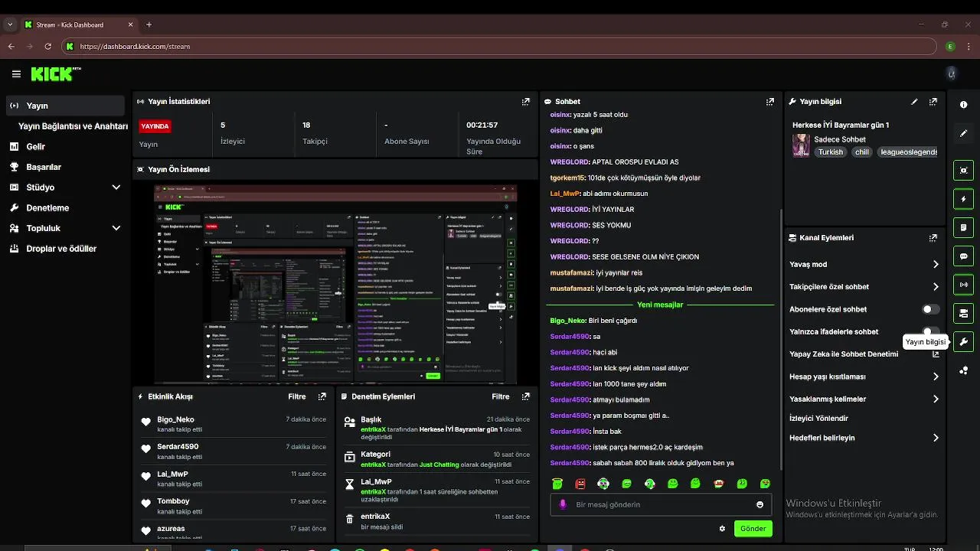This screenshot has height=551, width=980.
Task: Click the chill tag
Action: click(862, 152)
